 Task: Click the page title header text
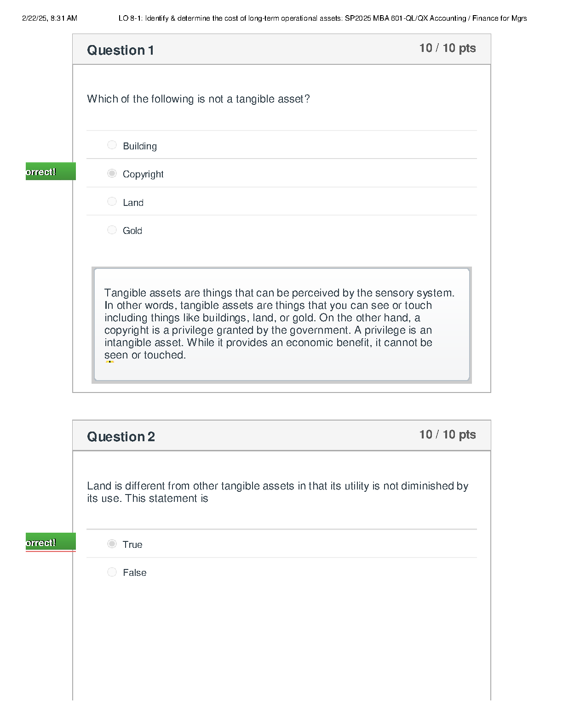[x=322, y=18]
